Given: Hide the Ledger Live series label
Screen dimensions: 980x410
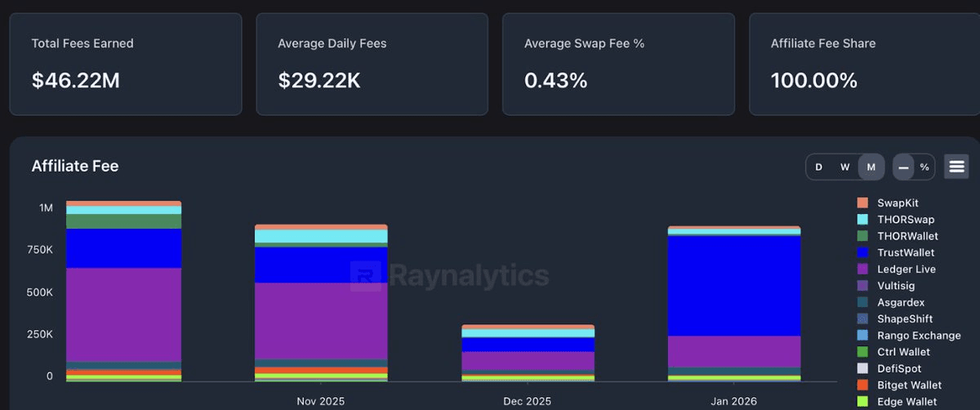Looking at the screenshot, I should click(906, 270).
